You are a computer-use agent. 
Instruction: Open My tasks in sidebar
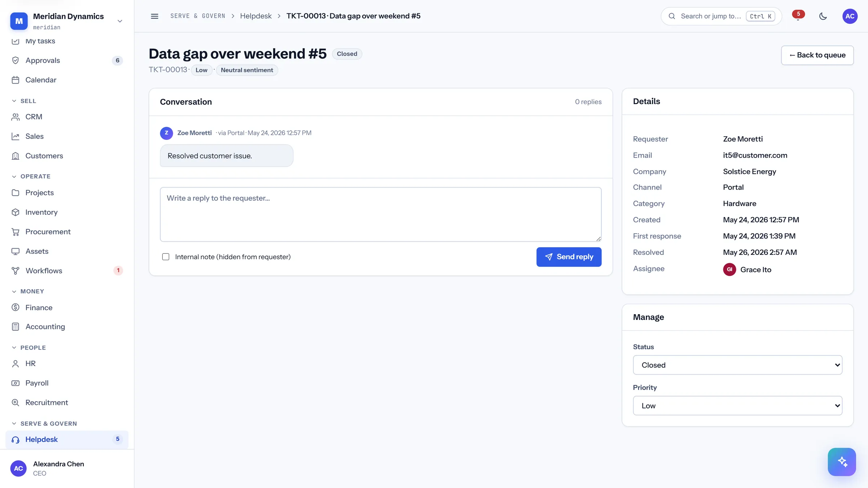(67, 41)
